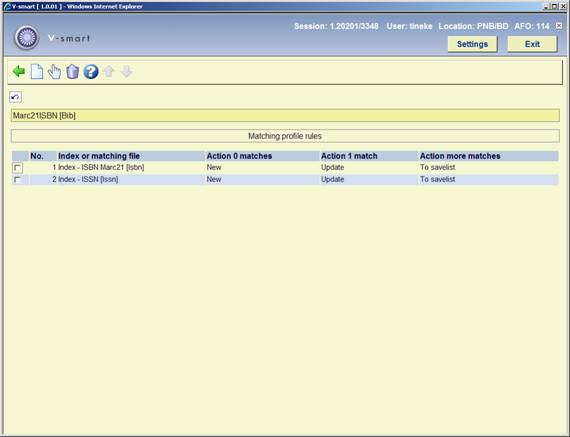Click the move down arrow icon
Viewport: 570px width, 437px height.
(127, 72)
